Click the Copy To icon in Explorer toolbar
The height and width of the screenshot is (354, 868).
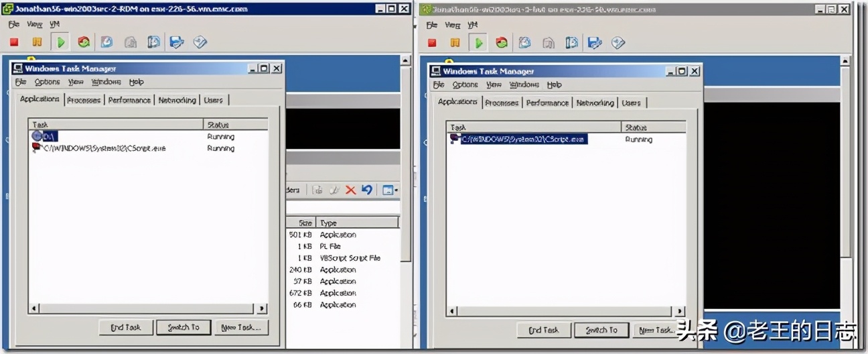point(334,190)
